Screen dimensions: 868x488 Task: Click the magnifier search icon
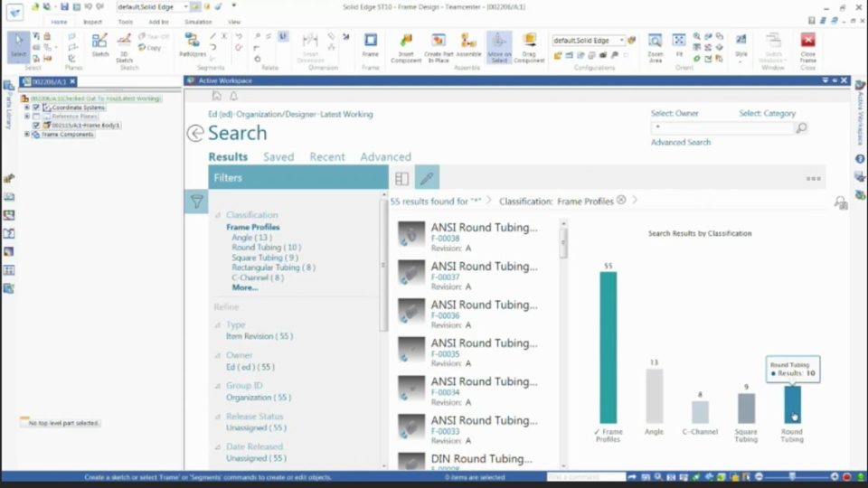coord(801,128)
